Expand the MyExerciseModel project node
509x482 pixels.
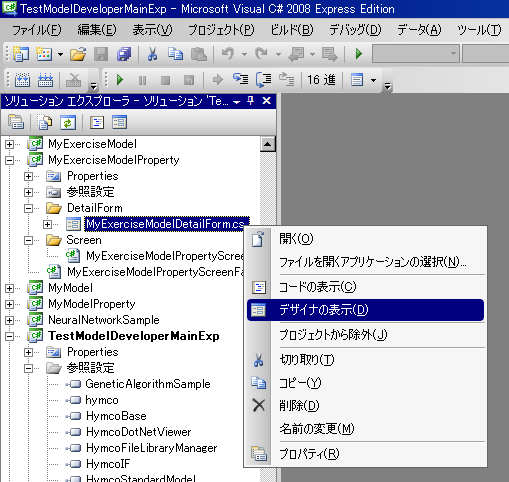(9, 144)
